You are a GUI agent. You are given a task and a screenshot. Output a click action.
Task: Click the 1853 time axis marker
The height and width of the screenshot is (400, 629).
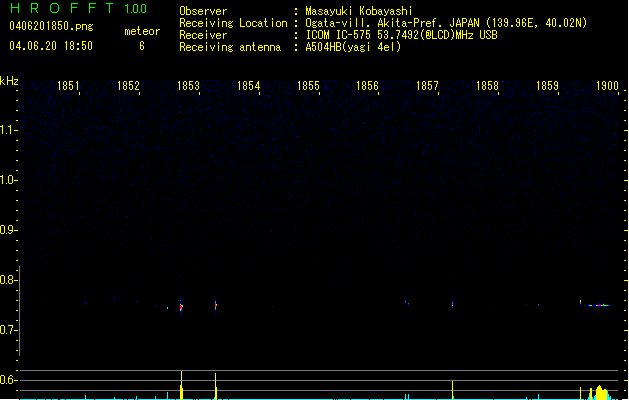point(188,85)
